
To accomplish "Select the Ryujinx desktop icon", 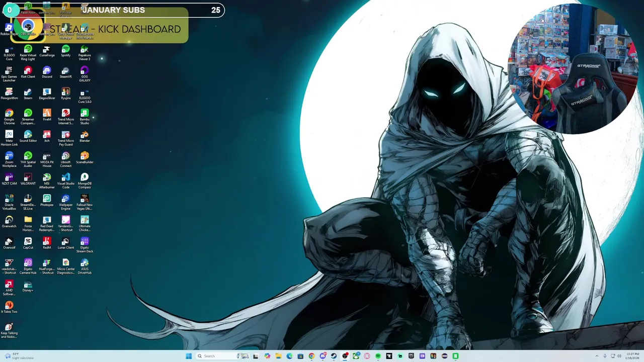I will click(x=65, y=94).
